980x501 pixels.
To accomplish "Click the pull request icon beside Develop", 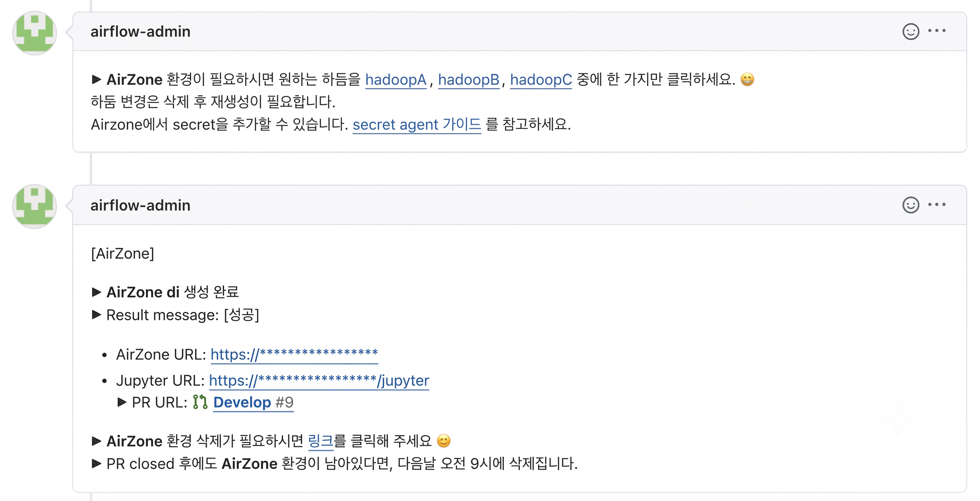I will (x=200, y=402).
